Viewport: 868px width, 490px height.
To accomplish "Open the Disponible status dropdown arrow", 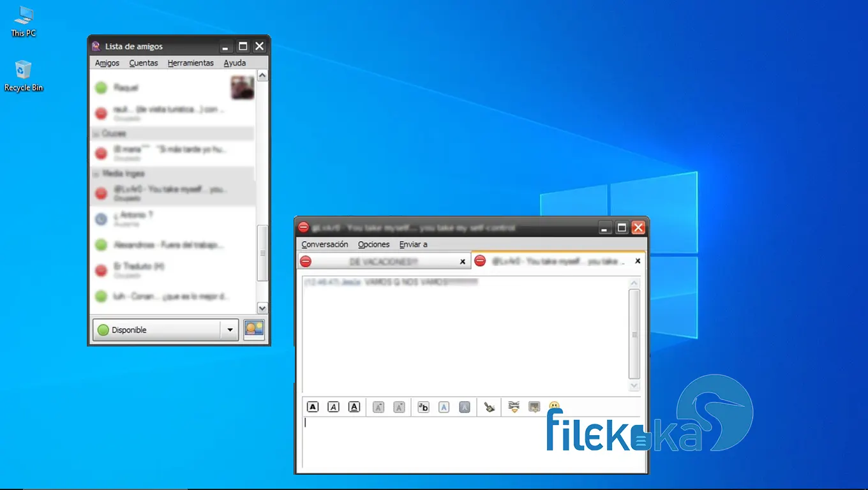I will (230, 330).
